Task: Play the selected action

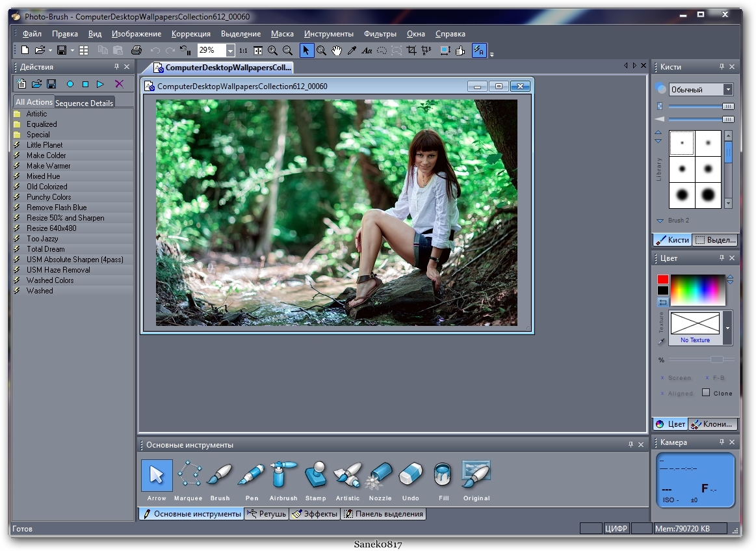Action: pyautogui.click(x=100, y=84)
